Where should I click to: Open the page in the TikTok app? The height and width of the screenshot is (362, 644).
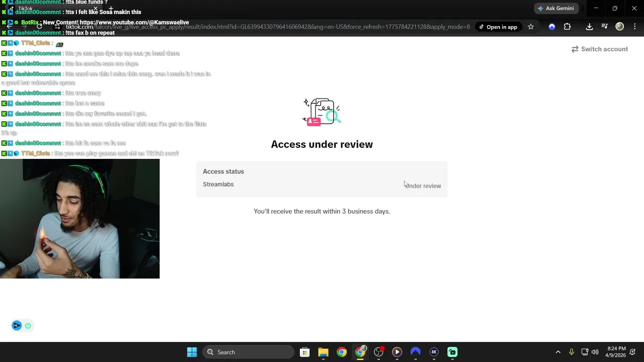498,27
